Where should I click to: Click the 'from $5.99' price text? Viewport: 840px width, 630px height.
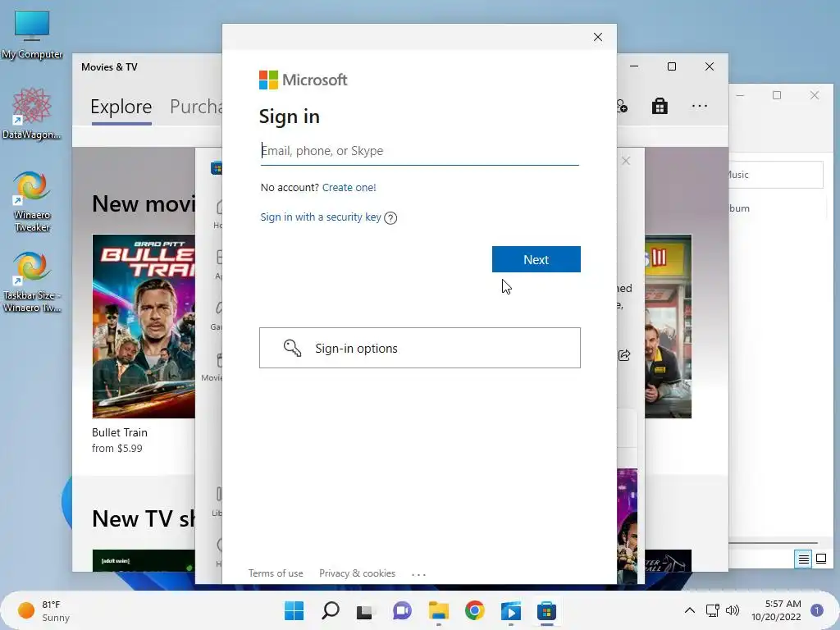click(116, 449)
